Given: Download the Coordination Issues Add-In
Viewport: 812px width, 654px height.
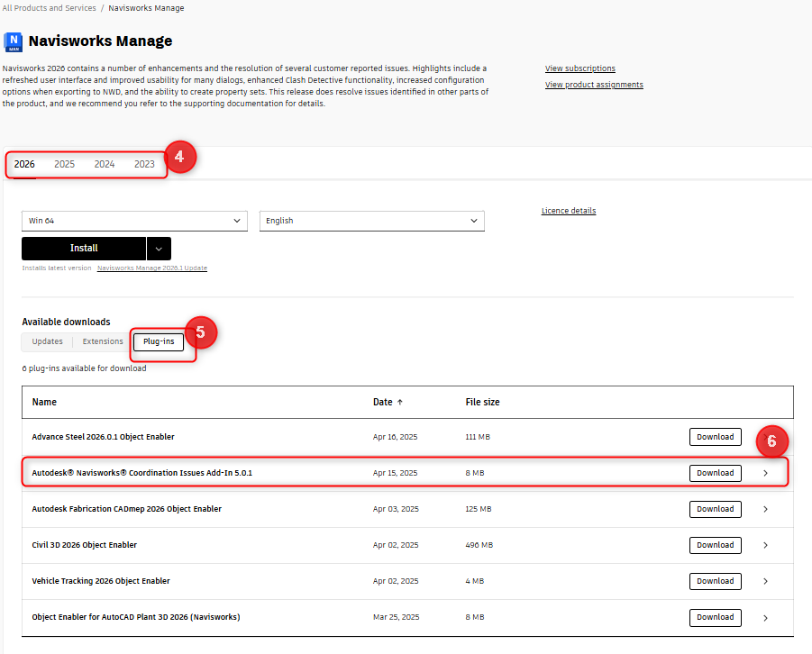Looking at the screenshot, I should [715, 472].
